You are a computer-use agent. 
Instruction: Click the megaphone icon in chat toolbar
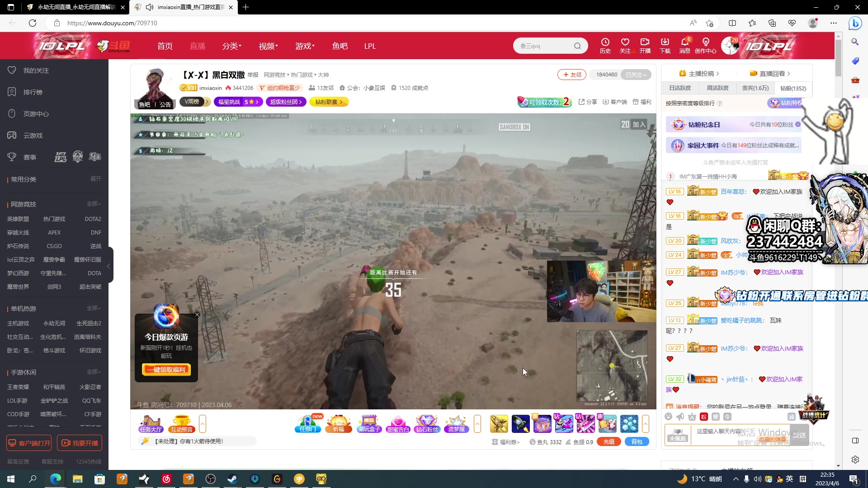click(x=680, y=417)
